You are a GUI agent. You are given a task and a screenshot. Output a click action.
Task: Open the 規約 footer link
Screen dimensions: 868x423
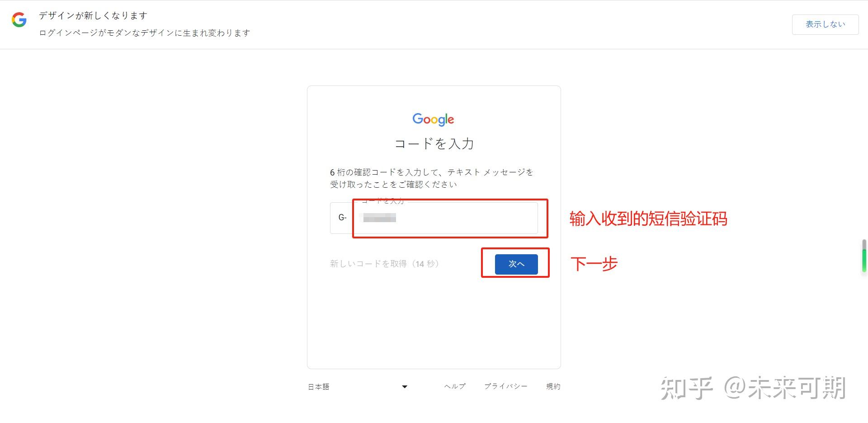(x=553, y=386)
